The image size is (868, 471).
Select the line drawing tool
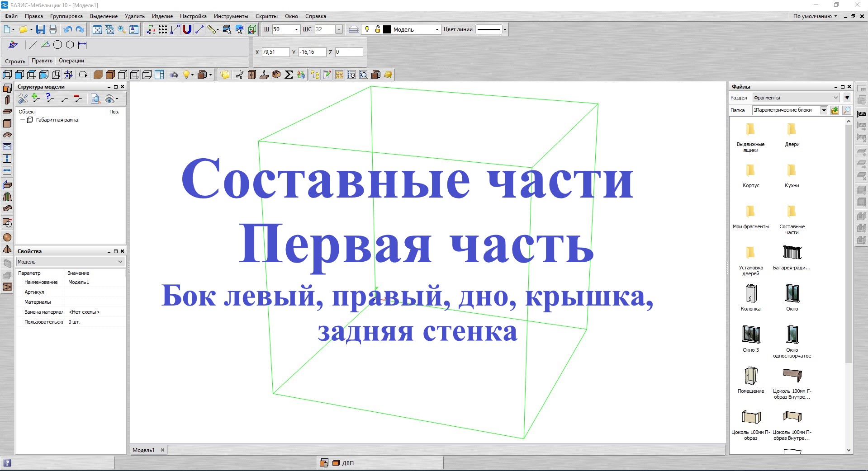[x=33, y=45]
